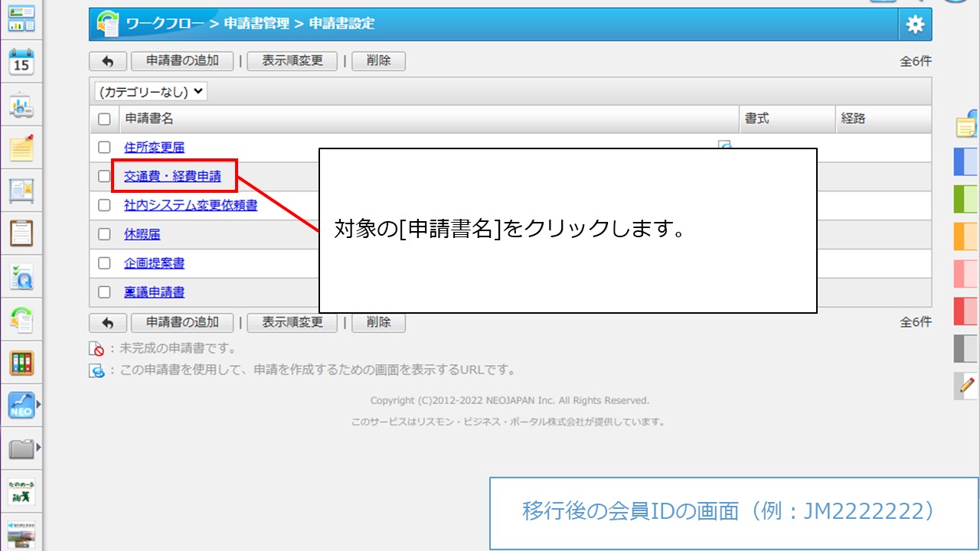Open the 交通費・経費申請 application form link
The image size is (980, 551).
click(x=172, y=177)
